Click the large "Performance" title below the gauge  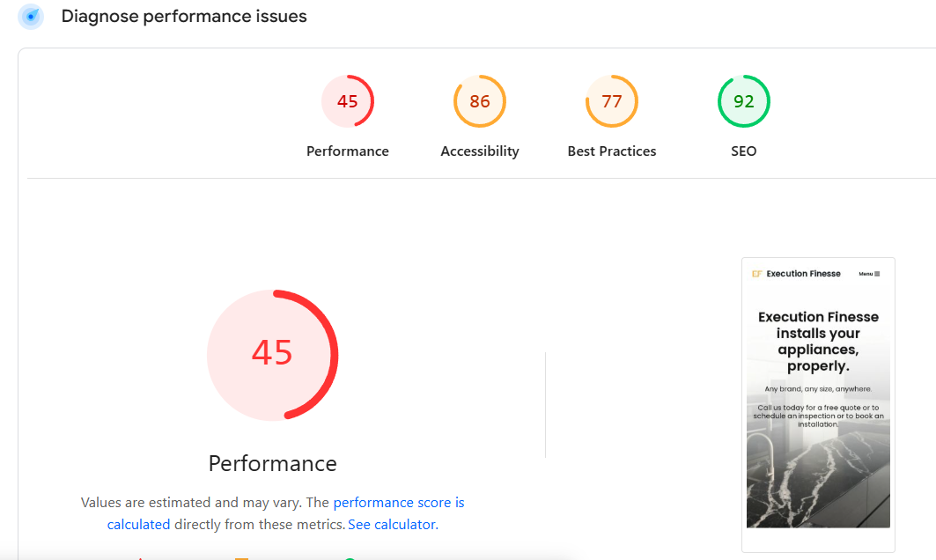(272, 464)
